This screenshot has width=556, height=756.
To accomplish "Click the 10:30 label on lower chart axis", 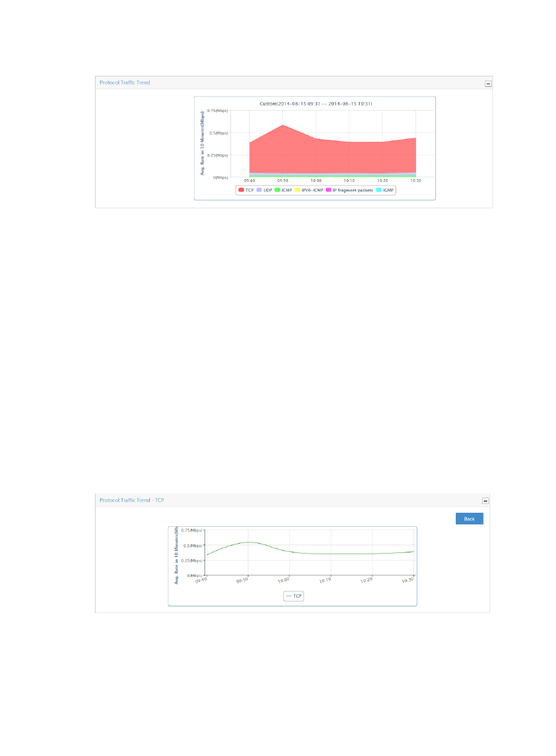I will point(407,580).
